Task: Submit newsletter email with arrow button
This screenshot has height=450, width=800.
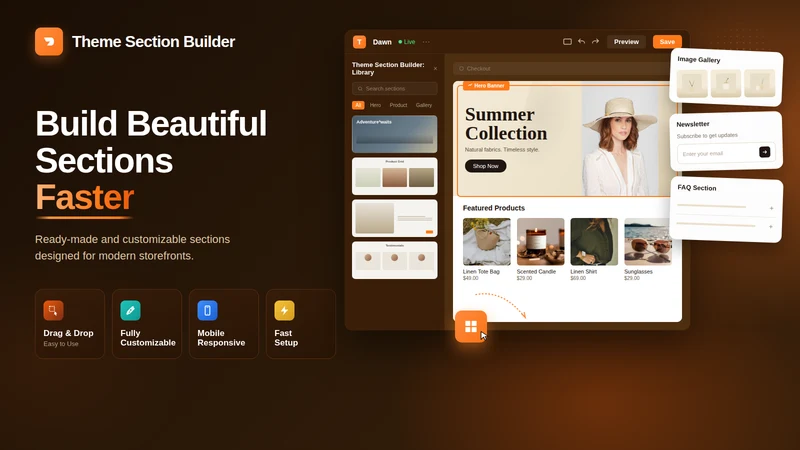Action: coord(764,152)
